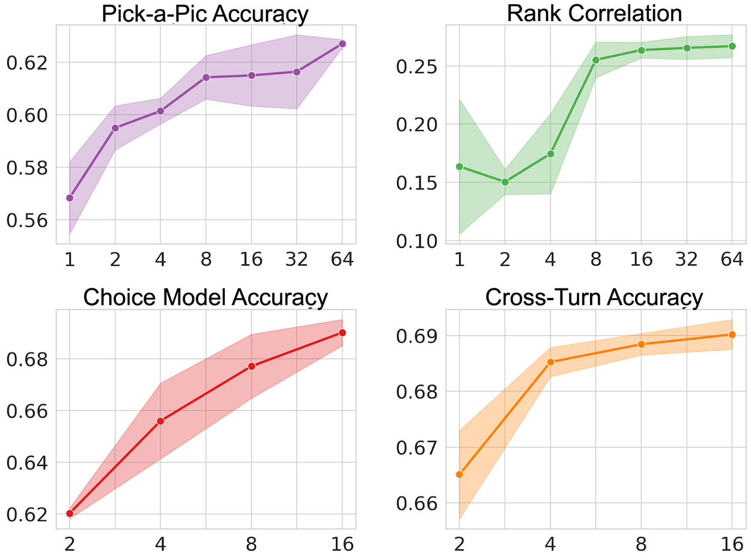Select the orange data point at x=4
The width and height of the screenshot is (751, 560).
point(550,362)
